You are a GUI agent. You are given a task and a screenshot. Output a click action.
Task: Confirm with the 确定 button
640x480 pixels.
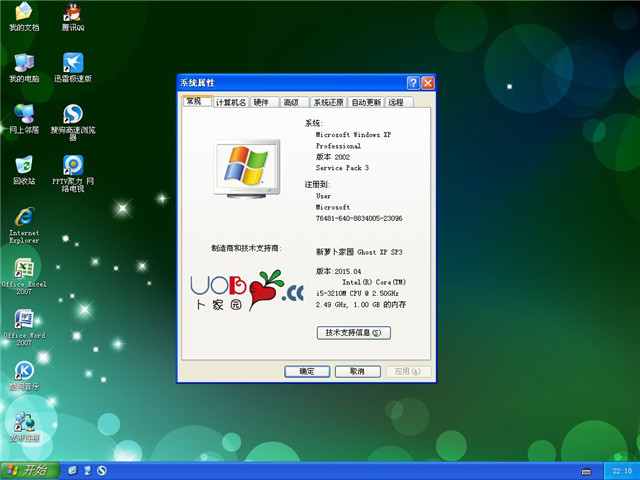coord(307,371)
